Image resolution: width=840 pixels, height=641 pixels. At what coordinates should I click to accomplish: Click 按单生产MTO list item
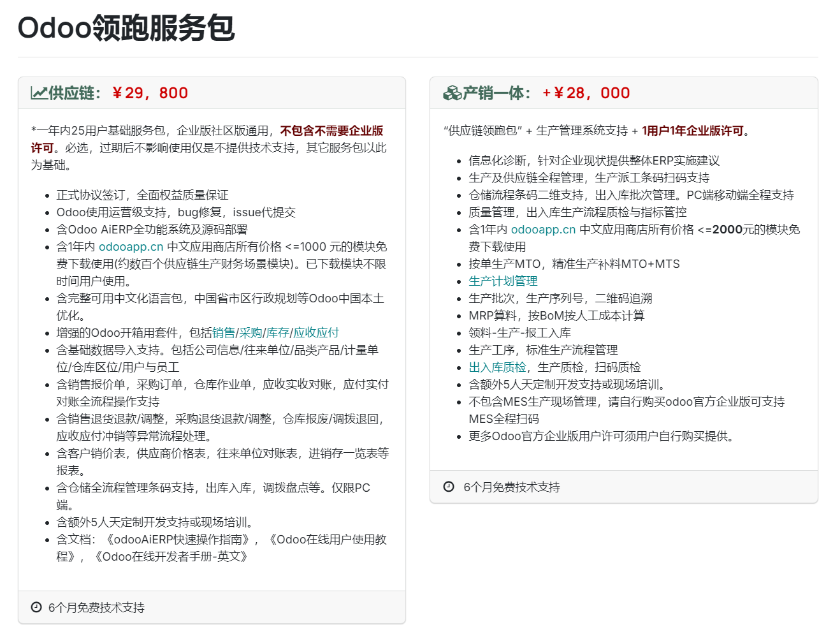point(574,264)
